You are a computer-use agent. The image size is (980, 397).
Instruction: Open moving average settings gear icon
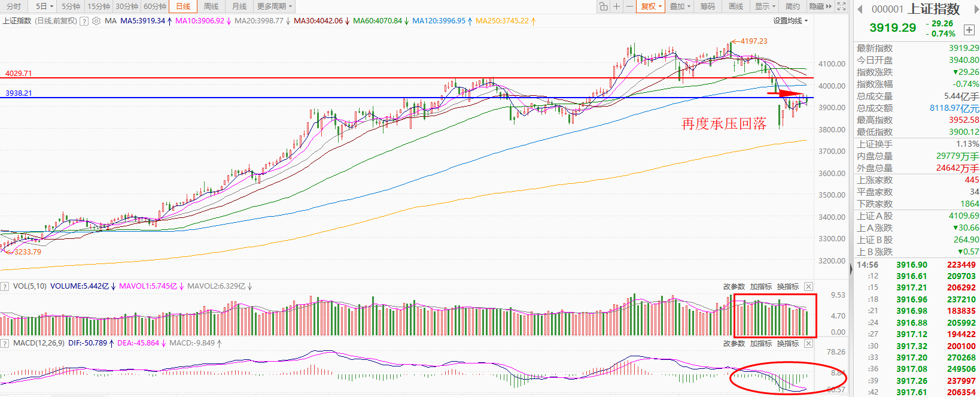coord(96,21)
